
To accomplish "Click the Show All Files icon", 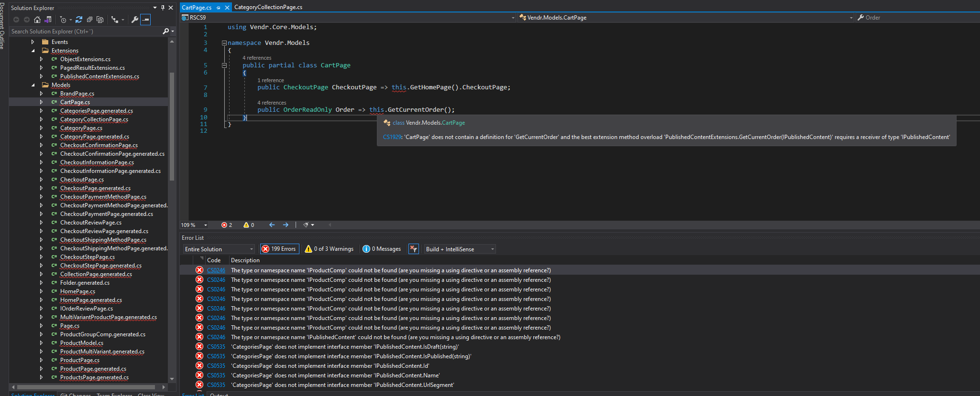I will [x=100, y=20].
